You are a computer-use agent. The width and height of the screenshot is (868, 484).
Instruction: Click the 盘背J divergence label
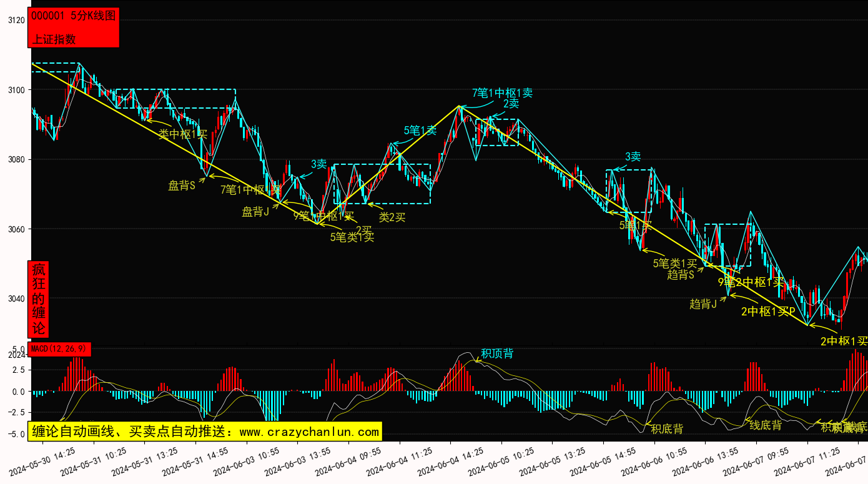coord(255,212)
